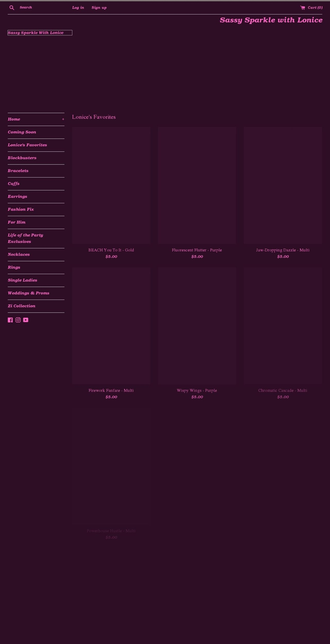Select Lonice's Favorites in sidebar
This screenshot has width=330, height=644.
(27, 145)
